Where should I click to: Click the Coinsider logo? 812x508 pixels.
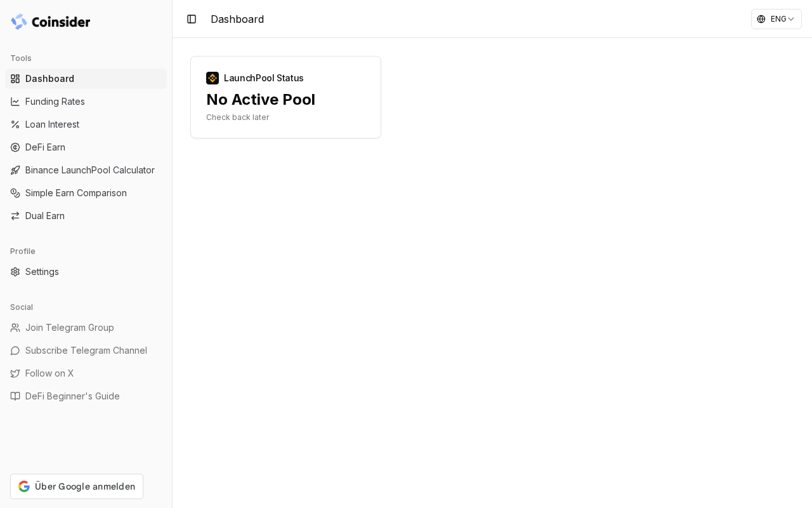pyautogui.click(x=51, y=22)
